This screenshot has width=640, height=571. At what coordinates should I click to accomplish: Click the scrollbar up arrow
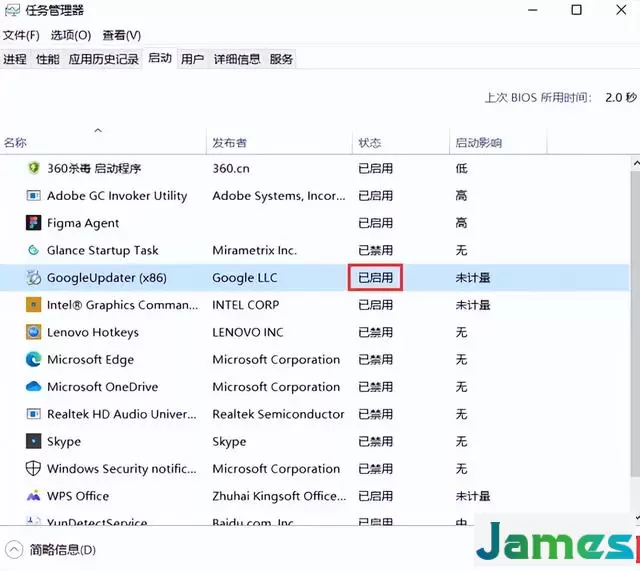click(x=636, y=163)
